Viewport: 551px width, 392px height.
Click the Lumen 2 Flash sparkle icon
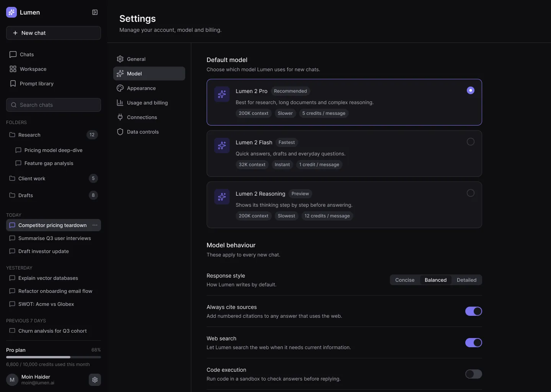coord(222,145)
